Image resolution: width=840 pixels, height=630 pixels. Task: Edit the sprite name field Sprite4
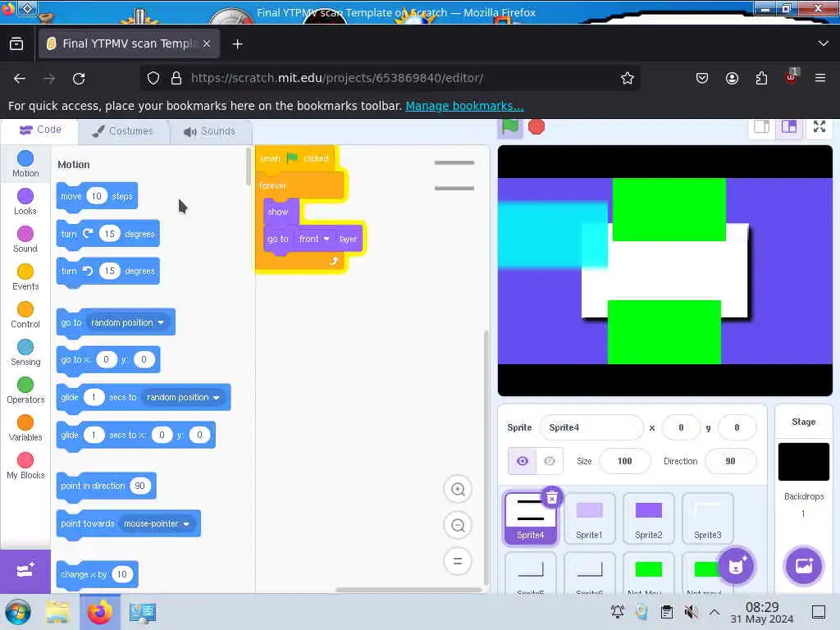[591, 427]
